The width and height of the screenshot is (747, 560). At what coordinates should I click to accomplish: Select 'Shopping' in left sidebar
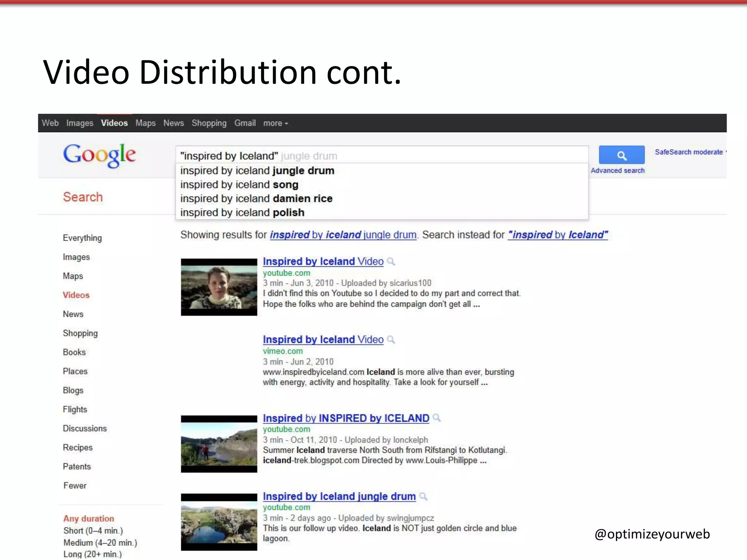80,333
